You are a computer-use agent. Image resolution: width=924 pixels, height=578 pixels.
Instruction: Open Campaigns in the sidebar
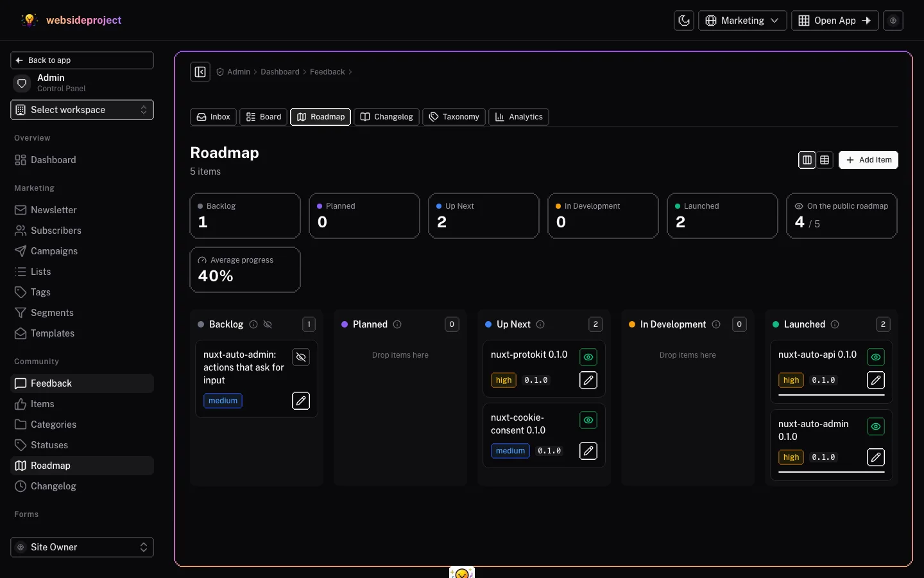pyautogui.click(x=82, y=251)
